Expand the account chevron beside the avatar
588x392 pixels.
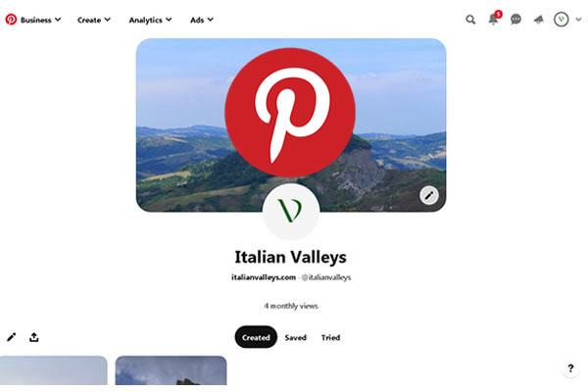(578, 20)
